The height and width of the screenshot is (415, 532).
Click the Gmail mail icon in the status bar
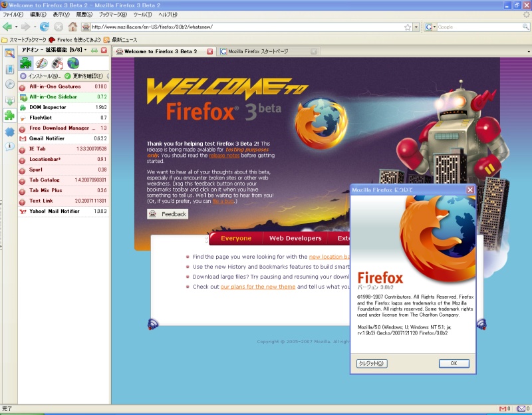pos(503,408)
